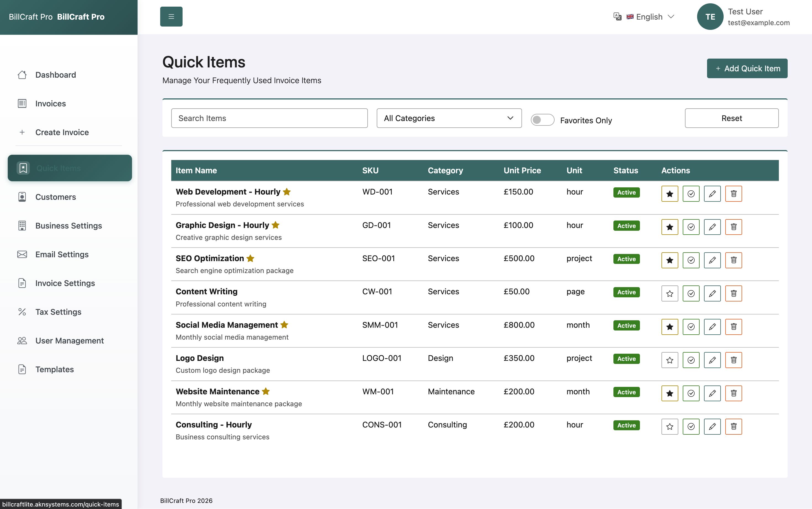Unfavorite the Website Maintenance item
Viewport: 812px width, 509px height.
(669, 393)
